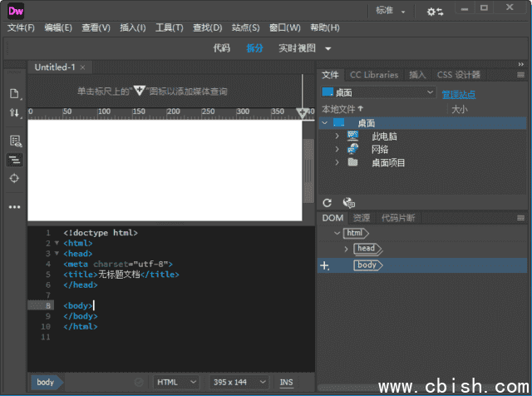Click the refresh icon in Files panel
Screen dimensions: 532x396
pos(327,203)
